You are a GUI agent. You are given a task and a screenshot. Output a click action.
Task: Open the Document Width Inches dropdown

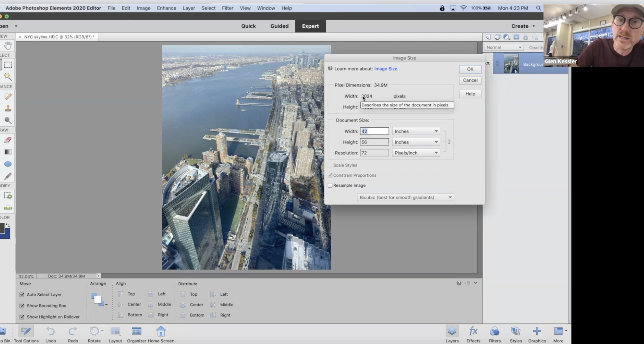coord(416,131)
